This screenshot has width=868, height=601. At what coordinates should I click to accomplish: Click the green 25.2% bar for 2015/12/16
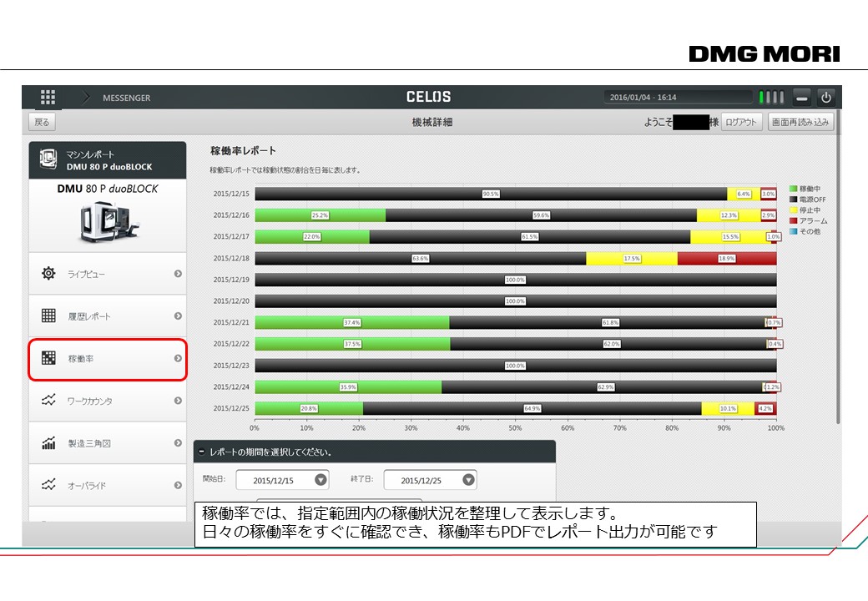coord(320,215)
